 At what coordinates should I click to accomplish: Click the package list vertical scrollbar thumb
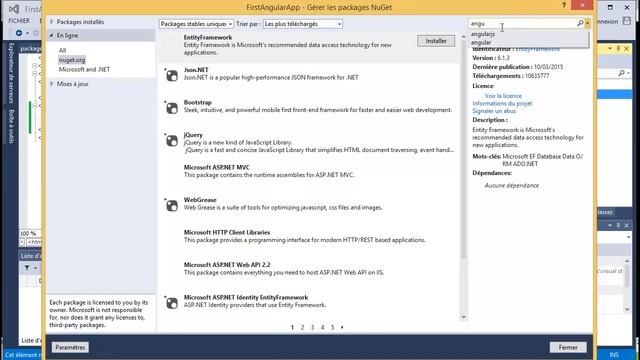coord(463,149)
